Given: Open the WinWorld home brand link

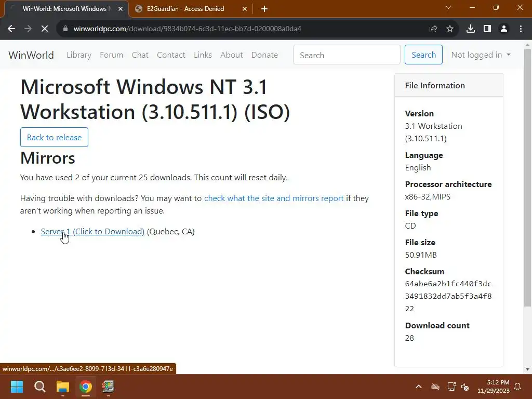Looking at the screenshot, I should 31,55.
